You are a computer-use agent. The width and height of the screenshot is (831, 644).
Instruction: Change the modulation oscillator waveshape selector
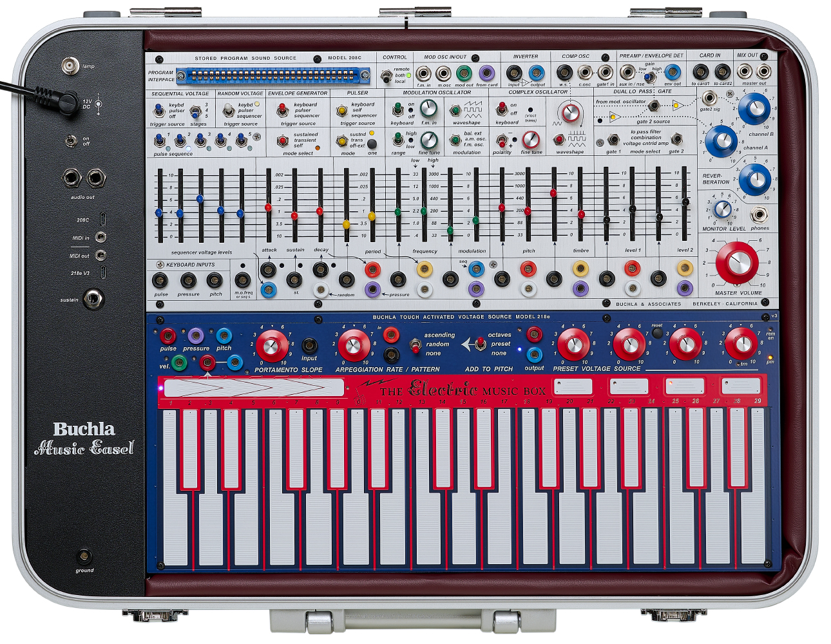(455, 111)
